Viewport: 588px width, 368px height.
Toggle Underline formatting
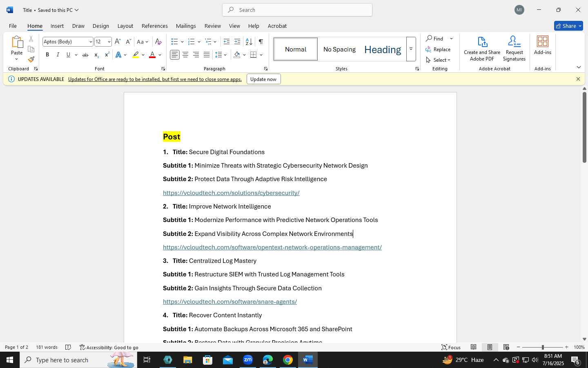tap(68, 55)
